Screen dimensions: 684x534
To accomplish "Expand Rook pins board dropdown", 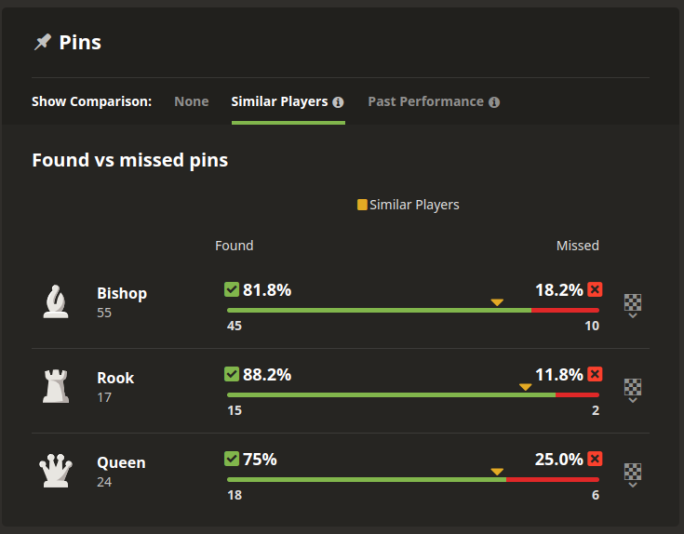I will click(632, 389).
